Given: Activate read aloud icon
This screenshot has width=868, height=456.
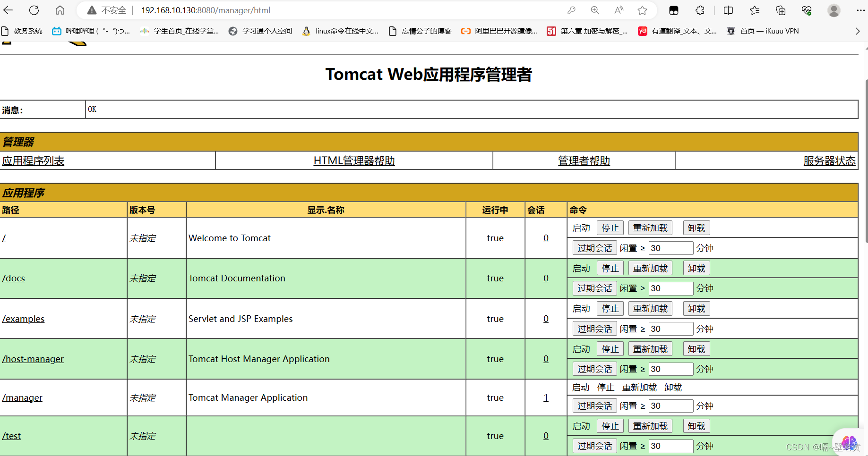Looking at the screenshot, I should (x=619, y=10).
